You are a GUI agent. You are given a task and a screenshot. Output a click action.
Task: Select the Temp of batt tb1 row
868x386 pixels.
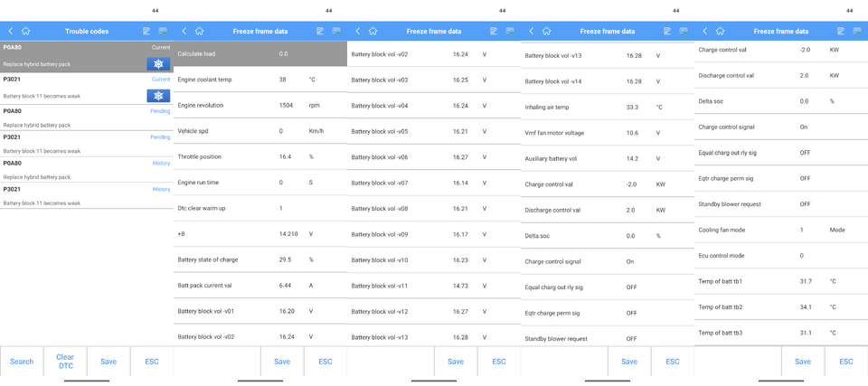click(781, 281)
